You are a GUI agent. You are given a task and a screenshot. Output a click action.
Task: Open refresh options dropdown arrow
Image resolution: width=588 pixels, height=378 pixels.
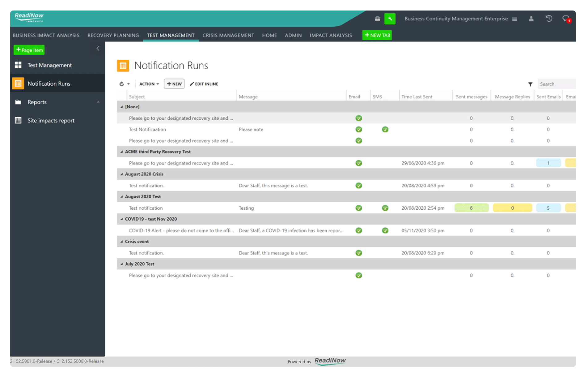coord(129,84)
